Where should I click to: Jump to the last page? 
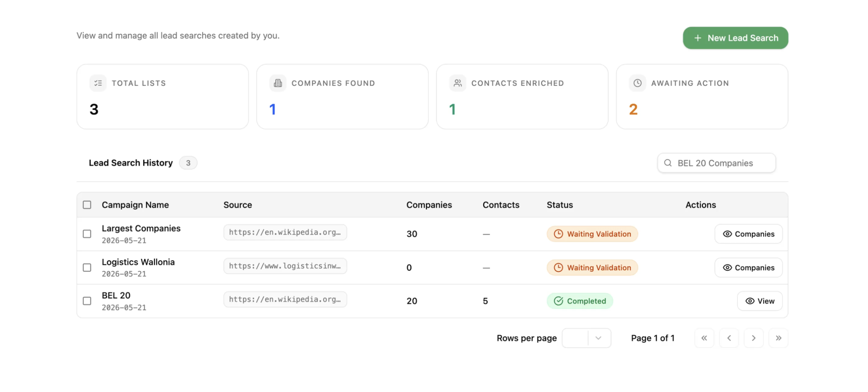tap(778, 338)
